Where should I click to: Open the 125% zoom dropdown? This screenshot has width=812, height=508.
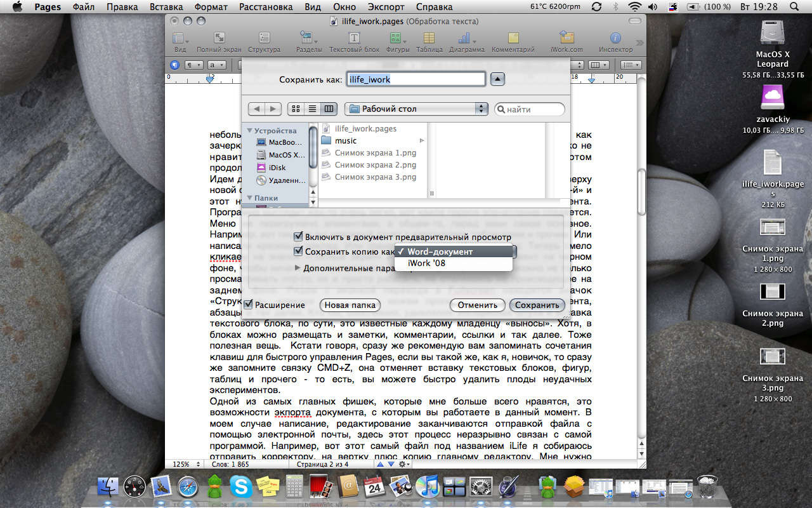(186, 464)
